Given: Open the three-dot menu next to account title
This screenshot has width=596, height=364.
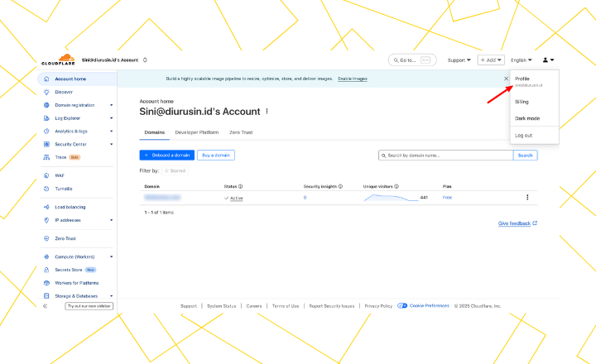Looking at the screenshot, I should click(x=267, y=112).
